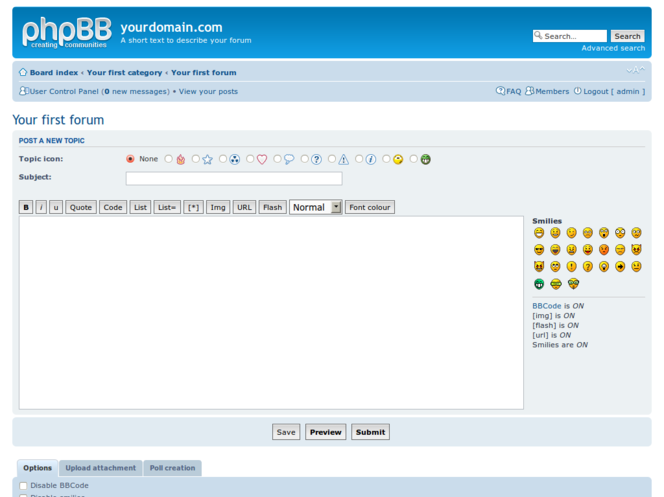Insert the sunglasses cool smiley
This screenshot has height=497, width=664.
pos(539,250)
